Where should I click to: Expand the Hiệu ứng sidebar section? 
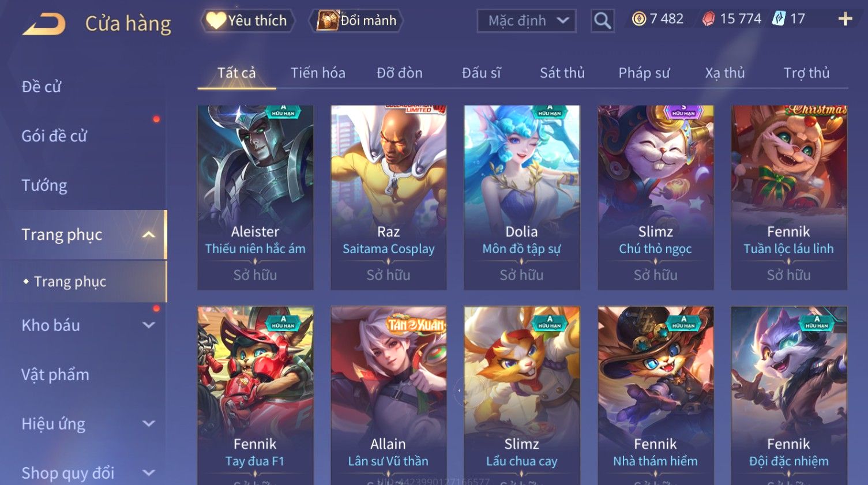[x=149, y=424]
